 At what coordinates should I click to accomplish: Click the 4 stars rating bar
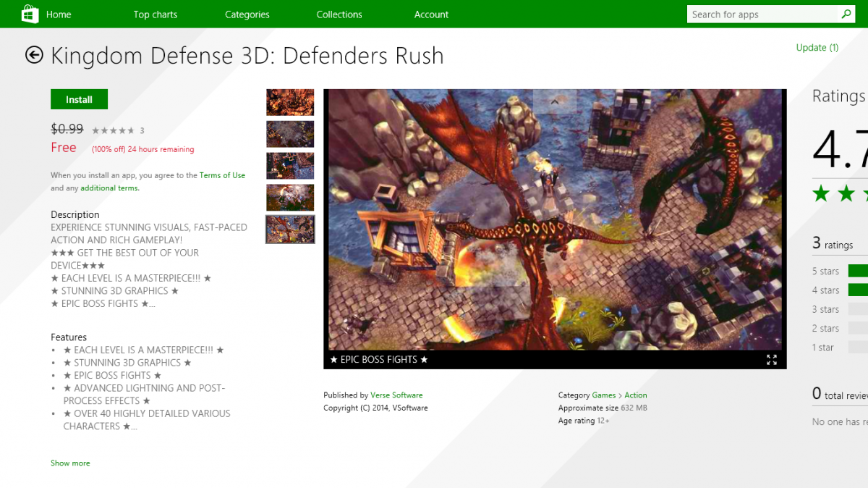click(x=858, y=290)
